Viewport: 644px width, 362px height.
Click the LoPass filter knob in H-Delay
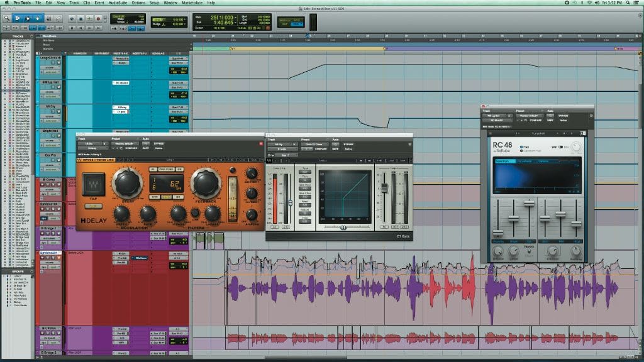pyautogui.click(x=212, y=214)
